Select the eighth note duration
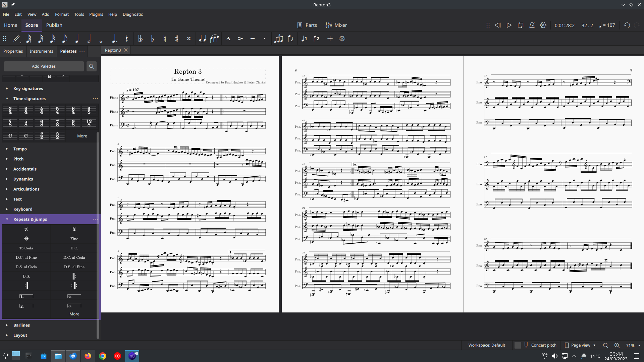The height and width of the screenshot is (362, 644). [65, 39]
